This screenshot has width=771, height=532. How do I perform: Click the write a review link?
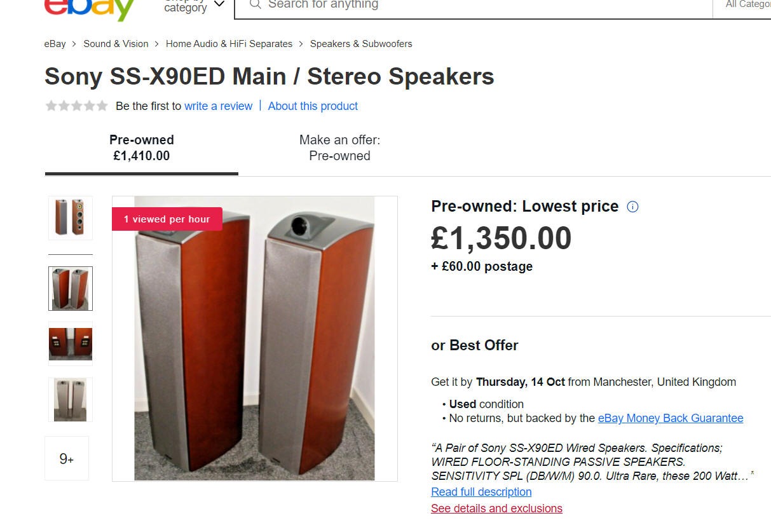pos(218,106)
